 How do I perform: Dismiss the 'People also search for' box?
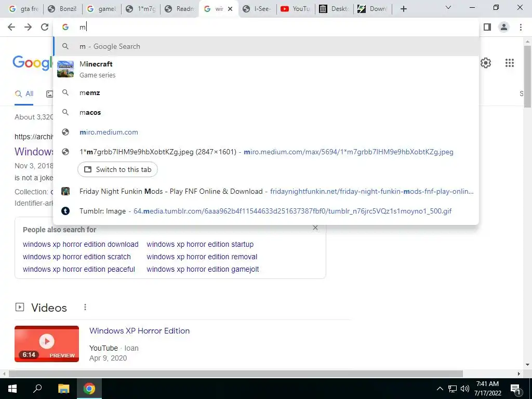pos(315,228)
